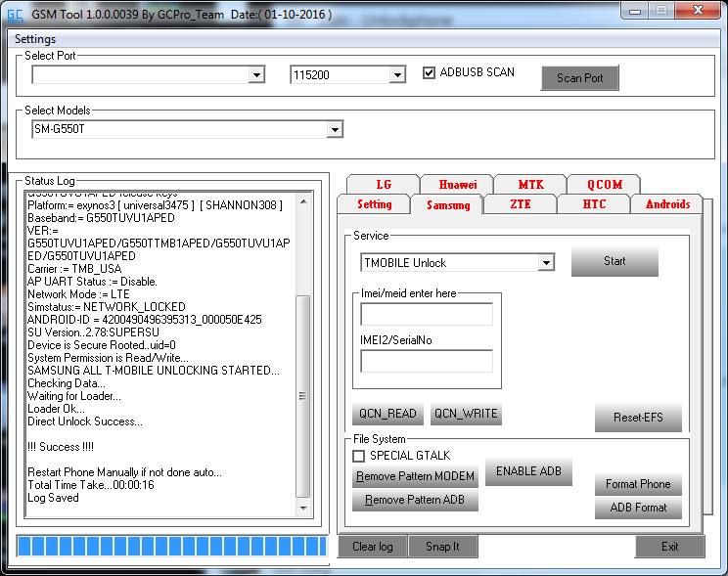This screenshot has height=576, width=728.
Task: Open the TMOBILE Unlock service dropdown
Action: (x=545, y=263)
